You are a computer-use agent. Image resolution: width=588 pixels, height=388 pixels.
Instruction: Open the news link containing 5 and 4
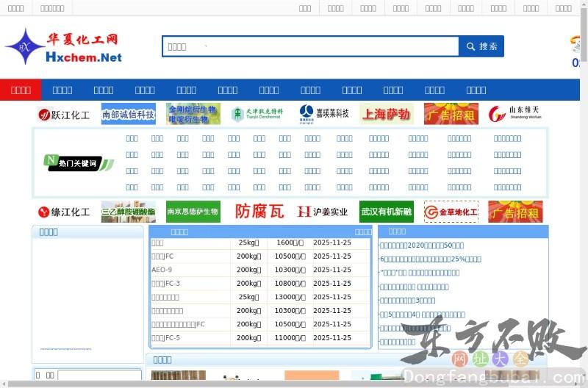[422, 315]
